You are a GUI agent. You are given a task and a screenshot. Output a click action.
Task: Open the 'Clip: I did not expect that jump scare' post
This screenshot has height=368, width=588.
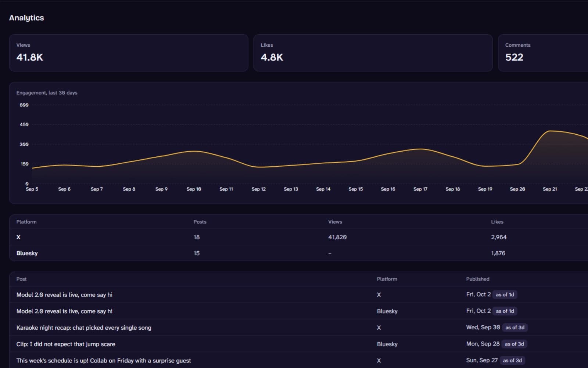tap(66, 344)
